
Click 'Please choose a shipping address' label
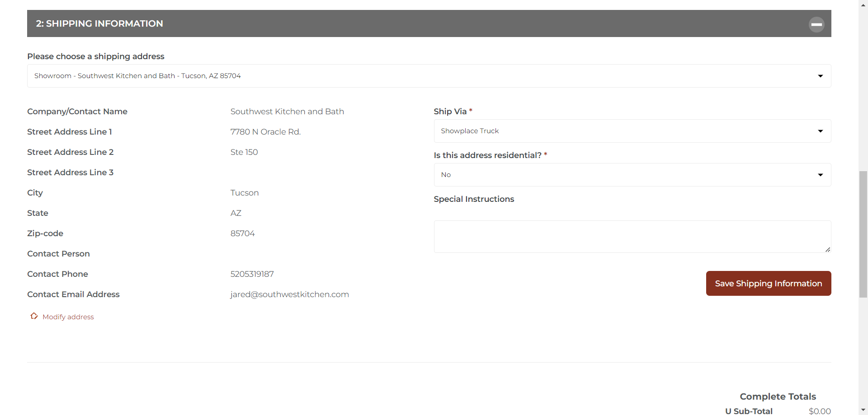(96, 56)
